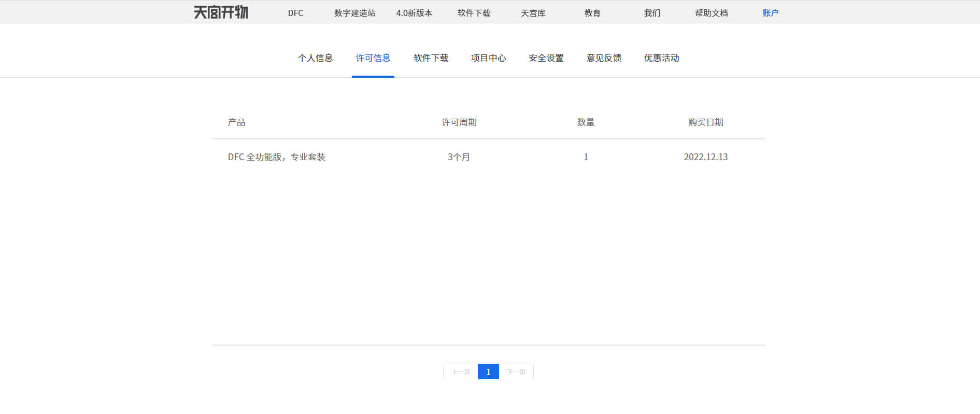980x414 pixels.
Task: Switch to the 优惠活动 tab
Action: (661, 58)
